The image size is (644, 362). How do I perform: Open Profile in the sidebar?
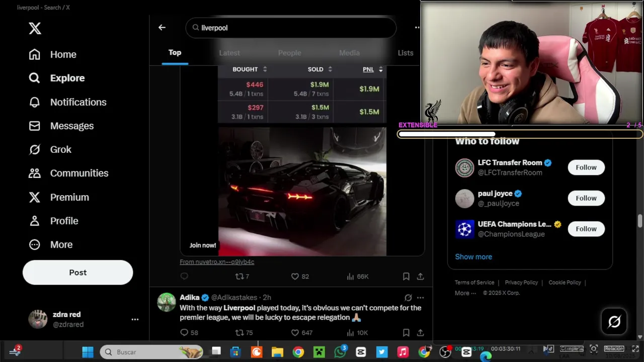[x=53, y=221]
